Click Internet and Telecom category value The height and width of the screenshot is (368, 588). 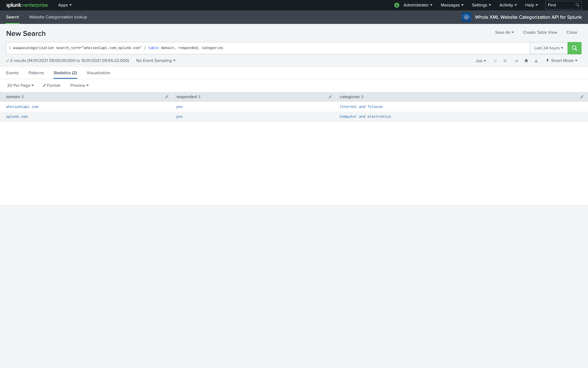tap(361, 107)
